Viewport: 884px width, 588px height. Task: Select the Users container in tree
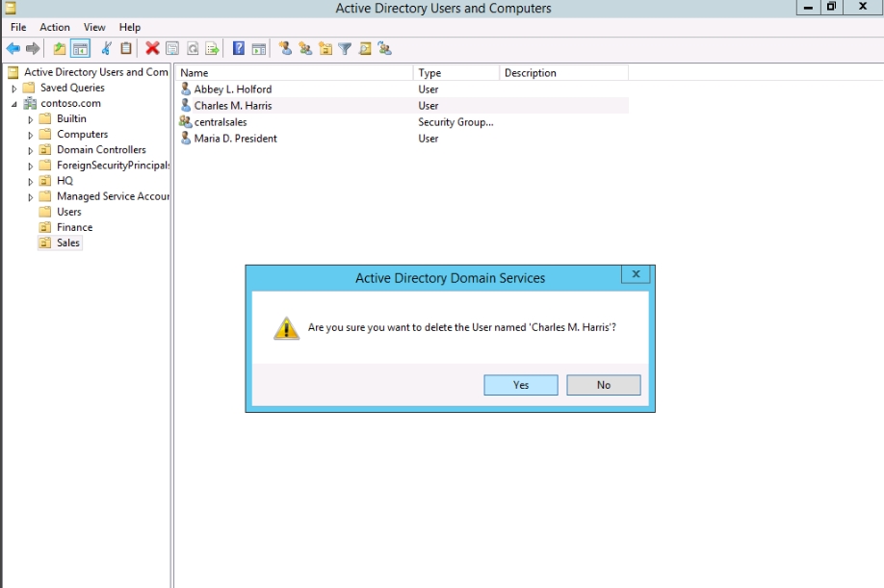68,212
